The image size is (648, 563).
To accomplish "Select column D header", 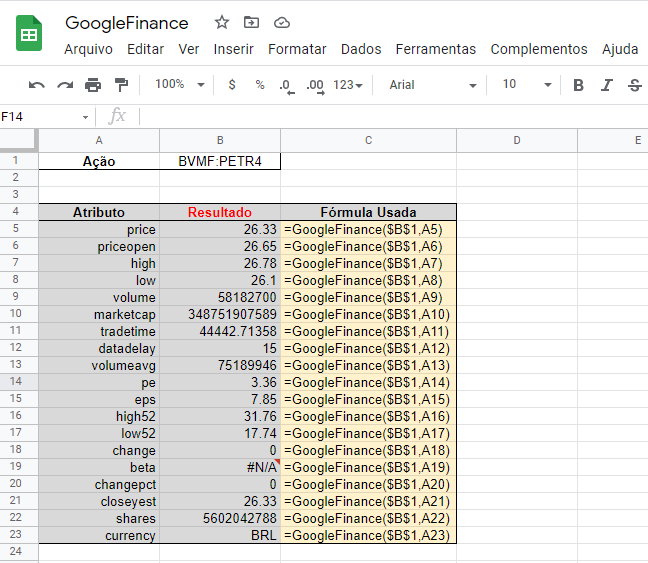I will click(517, 141).
